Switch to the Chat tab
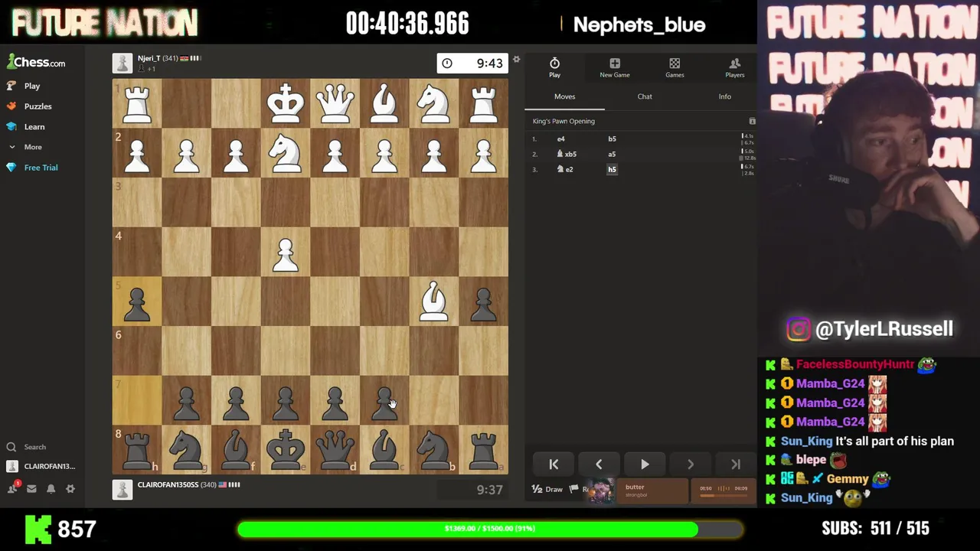This screenshot has width=980, height=551. pos(645,96)
